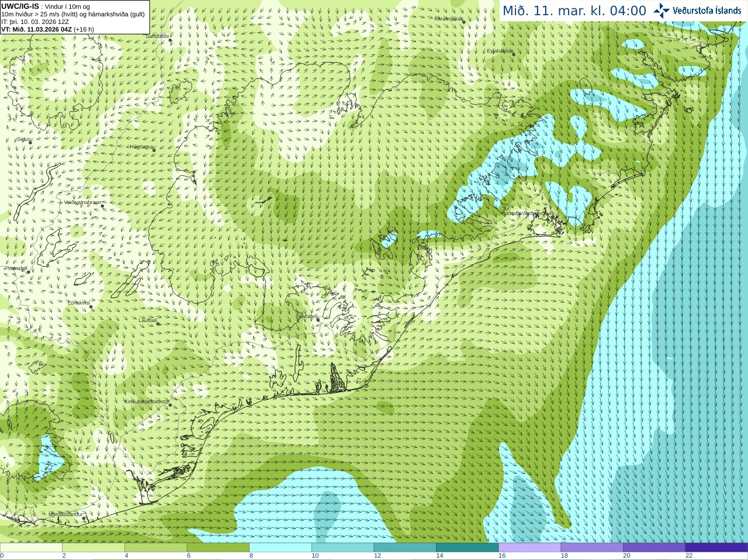Click the Laufbali station label
The image size is (748, 560).
pos(148,320)
